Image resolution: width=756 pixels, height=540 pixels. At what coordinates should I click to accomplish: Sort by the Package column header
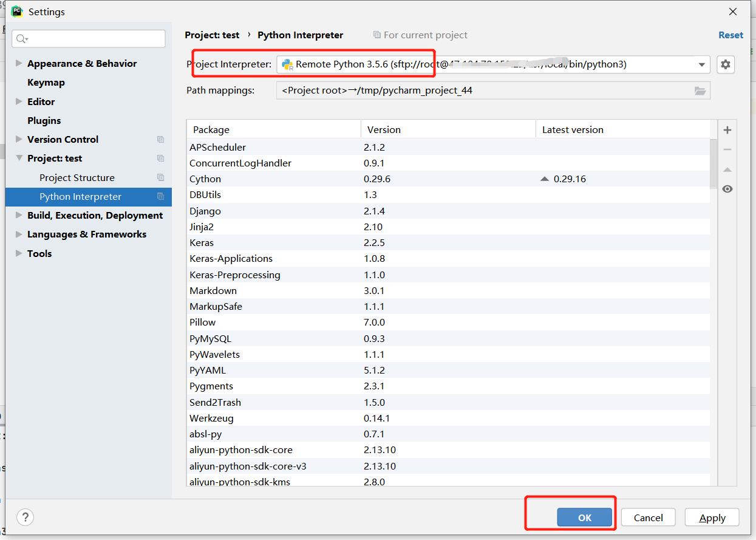(274, 129)
